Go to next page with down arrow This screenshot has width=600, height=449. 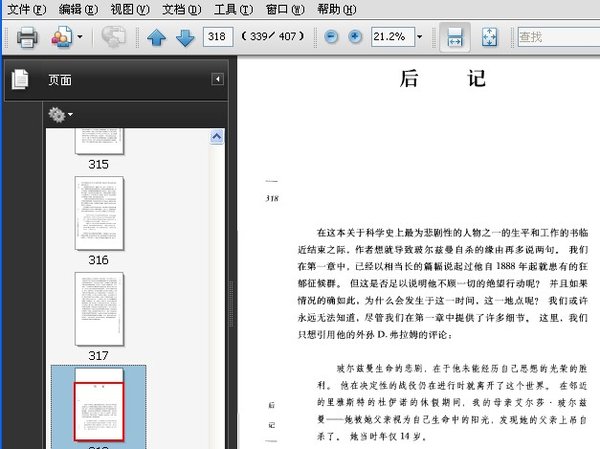click(x=184, y=38)
